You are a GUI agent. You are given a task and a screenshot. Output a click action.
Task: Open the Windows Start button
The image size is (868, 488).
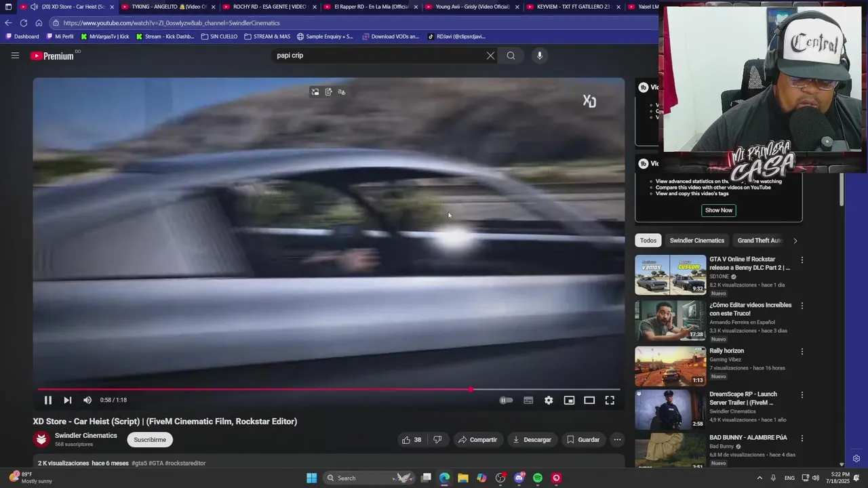(x=311, y=478)
